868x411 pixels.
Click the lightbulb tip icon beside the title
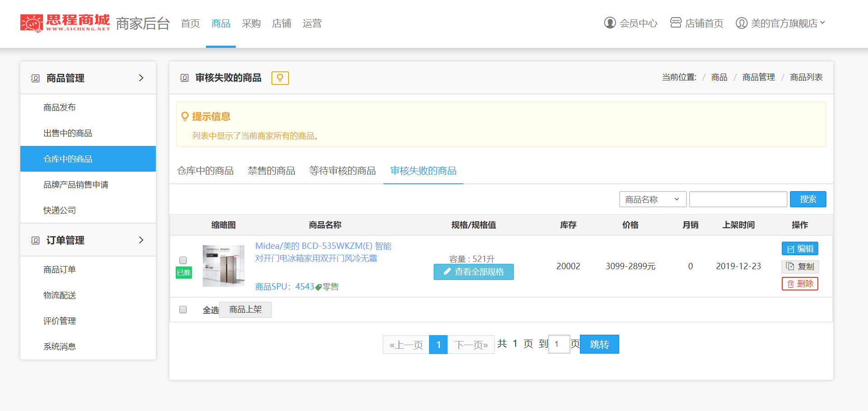click(280, 78)
